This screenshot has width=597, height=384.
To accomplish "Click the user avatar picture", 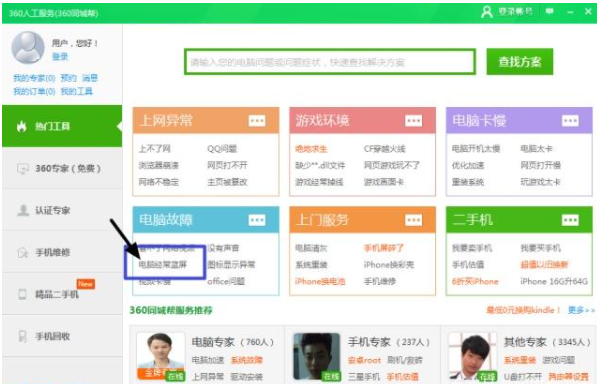I will click(x=28, y=48).
